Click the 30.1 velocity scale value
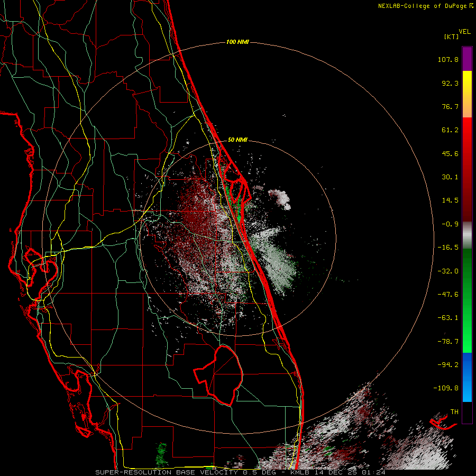Viewport: 476px width, 476px height. (x=450, y=177)
